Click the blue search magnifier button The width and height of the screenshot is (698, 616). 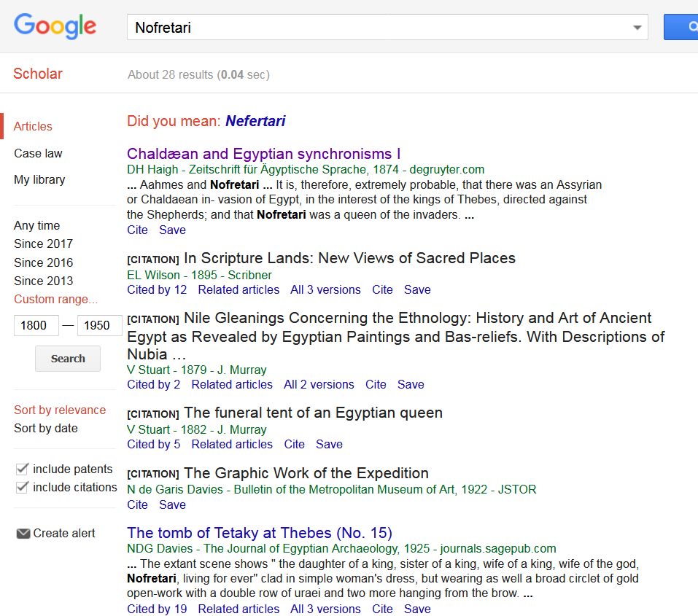(681, 27)
